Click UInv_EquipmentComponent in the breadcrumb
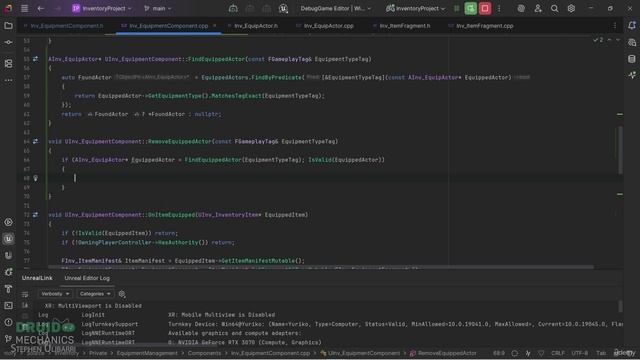This screenshot has height=360, width=640. (360, 353)
